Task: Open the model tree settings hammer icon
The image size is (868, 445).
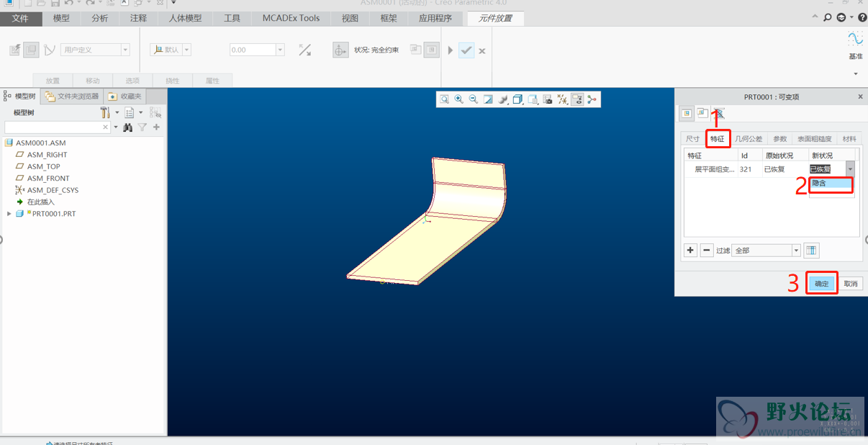Action: pyautogui.click(x=105, y=112)
